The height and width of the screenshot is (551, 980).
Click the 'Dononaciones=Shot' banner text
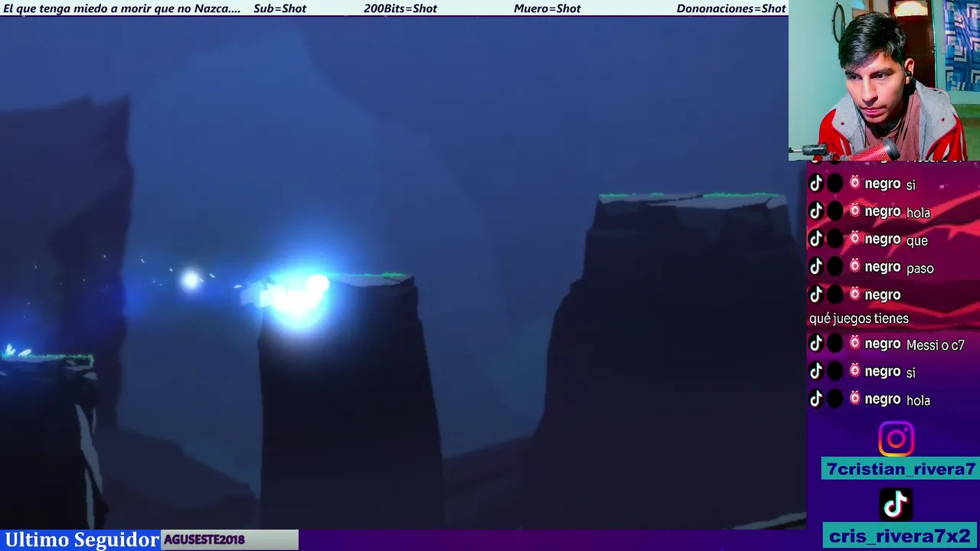click(730, 8)
